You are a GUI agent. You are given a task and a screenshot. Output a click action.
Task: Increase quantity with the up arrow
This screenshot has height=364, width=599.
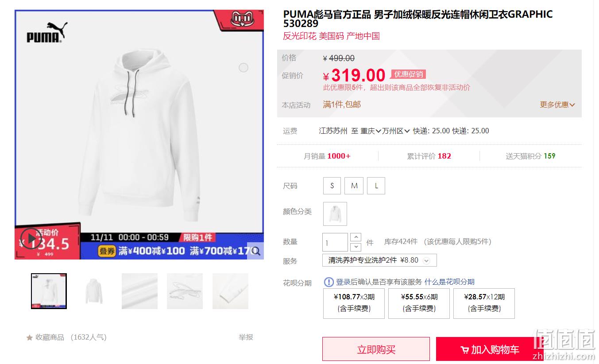356,237
